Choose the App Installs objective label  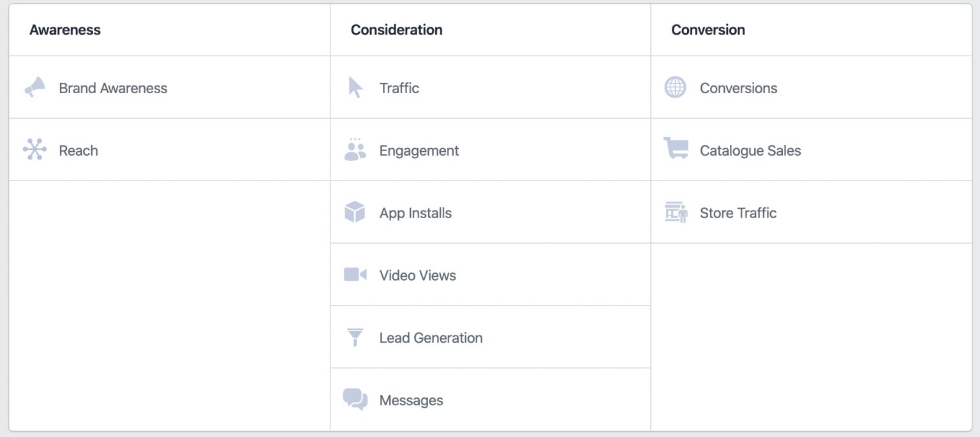415,214
